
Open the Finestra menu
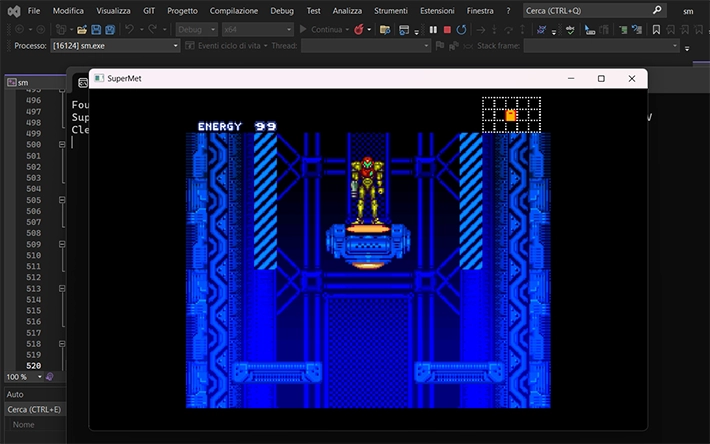pos(480,10)
